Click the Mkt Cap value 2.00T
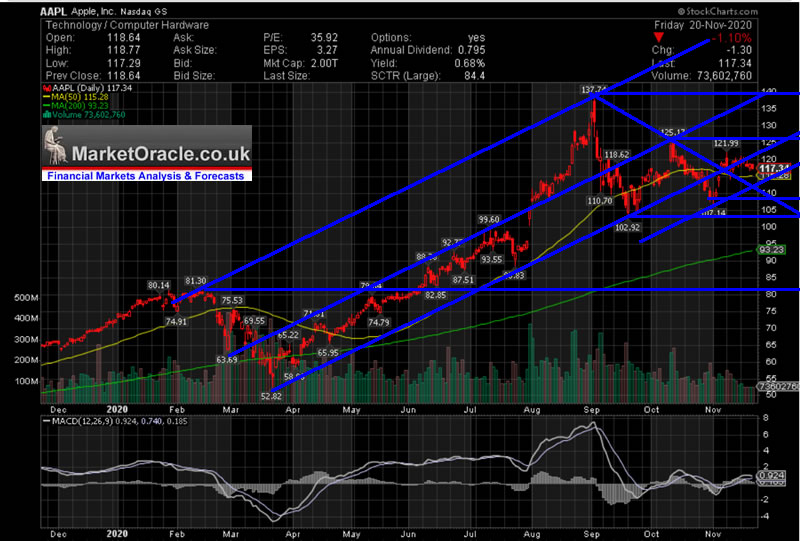The width and height of the screenshot is (800, 541). pos(324,63)
